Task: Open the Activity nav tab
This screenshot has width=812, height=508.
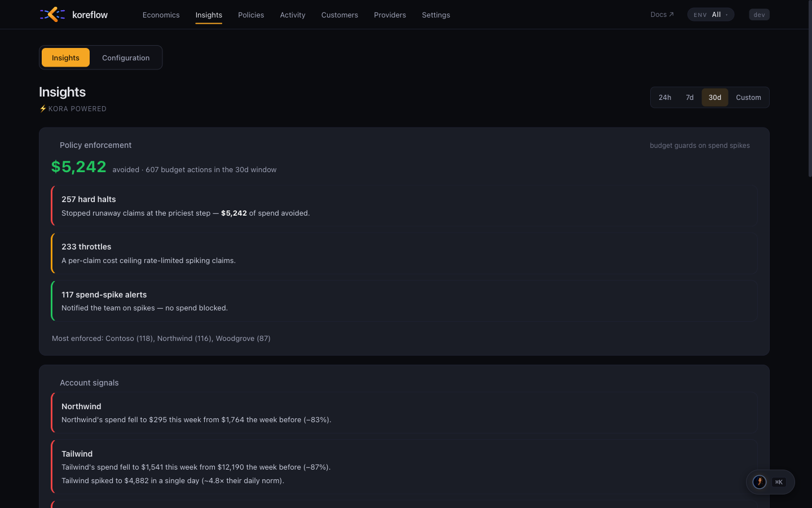Action: tap(293, 15)
